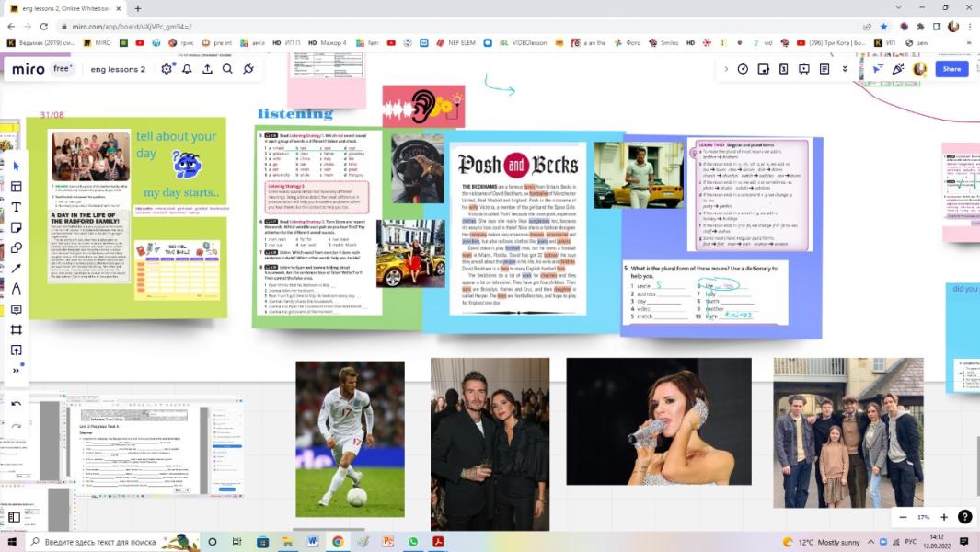Open the apps plug icon
Screen dimensions: 980x552
click(248, 69)
